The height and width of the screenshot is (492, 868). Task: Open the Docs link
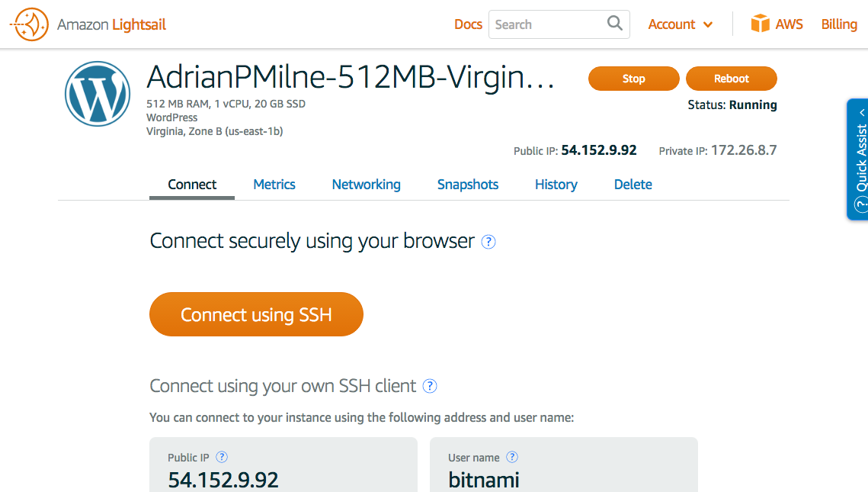click(468, 24)
